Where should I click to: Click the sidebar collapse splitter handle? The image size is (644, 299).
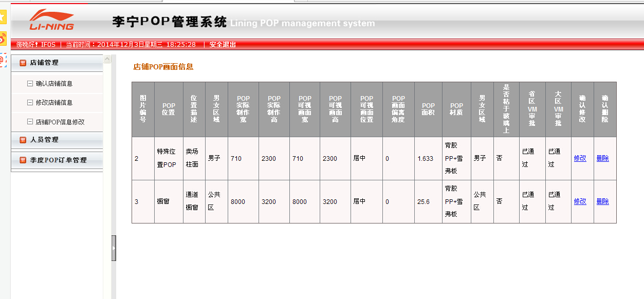pos(114,248)
